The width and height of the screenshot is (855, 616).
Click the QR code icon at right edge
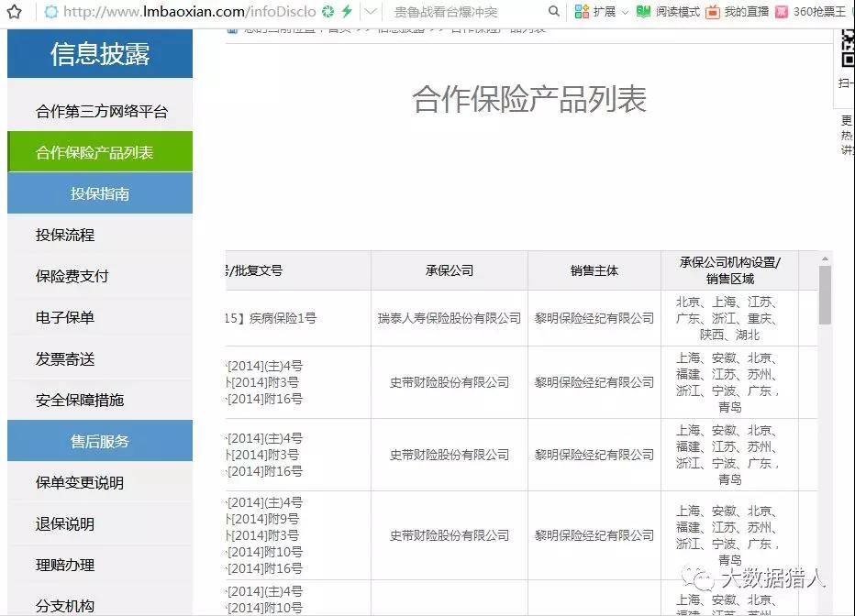coord(848,48)
